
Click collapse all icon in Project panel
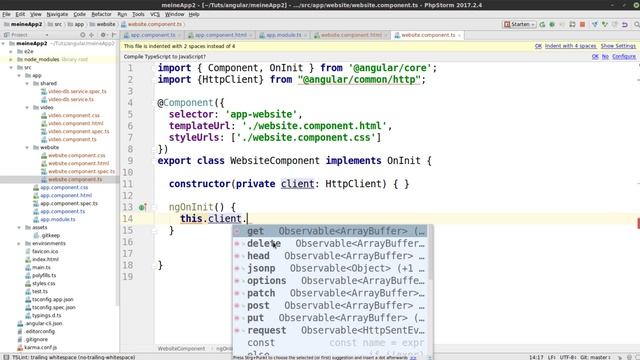coord(91,35)
